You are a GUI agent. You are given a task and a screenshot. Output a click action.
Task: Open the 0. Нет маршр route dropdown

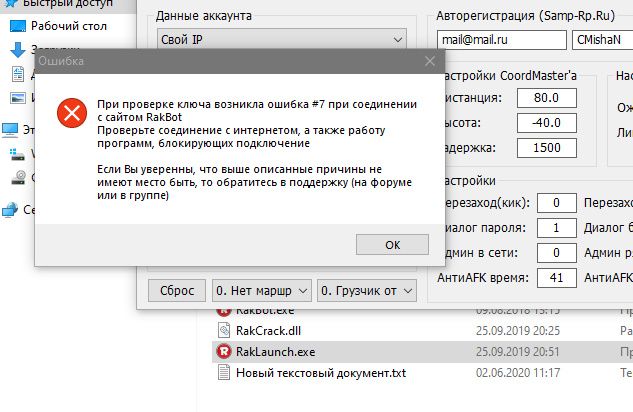point(262,291)
